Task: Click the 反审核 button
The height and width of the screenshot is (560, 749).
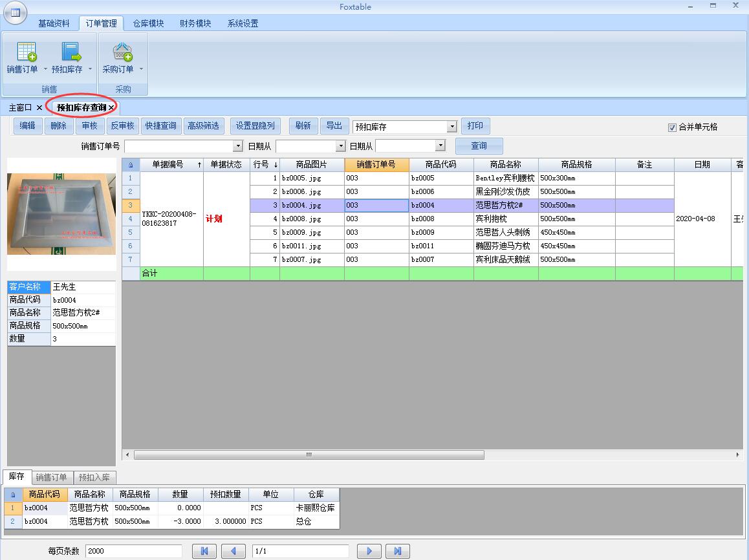Action: [122, 126]
